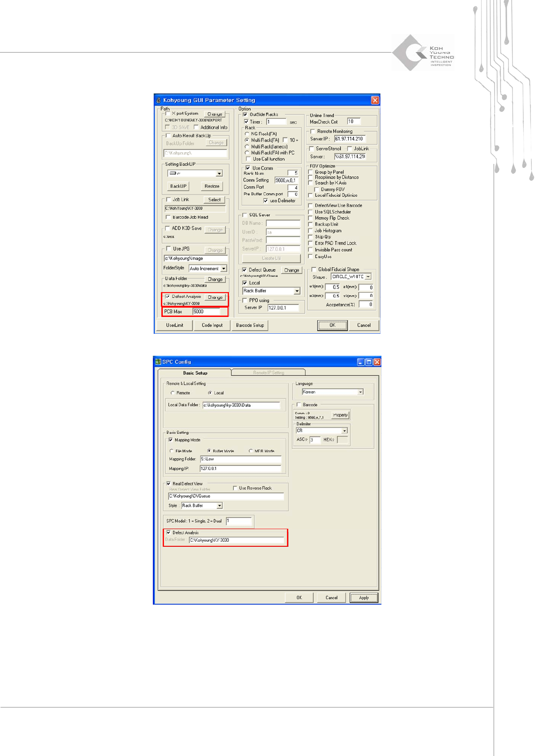The image size is (535, 756).
Task: Click the Defect Analysis Data Folder field
Action: (236, 540)
